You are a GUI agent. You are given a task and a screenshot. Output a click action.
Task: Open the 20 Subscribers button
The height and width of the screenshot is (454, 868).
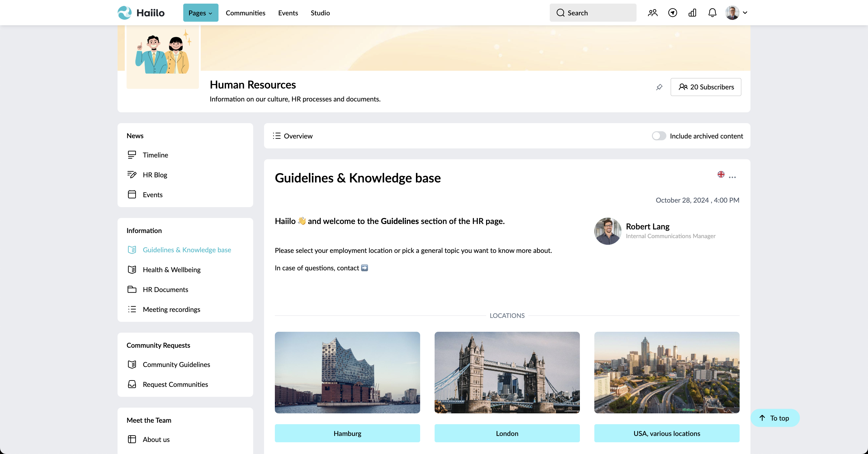[x=706, y=87]
